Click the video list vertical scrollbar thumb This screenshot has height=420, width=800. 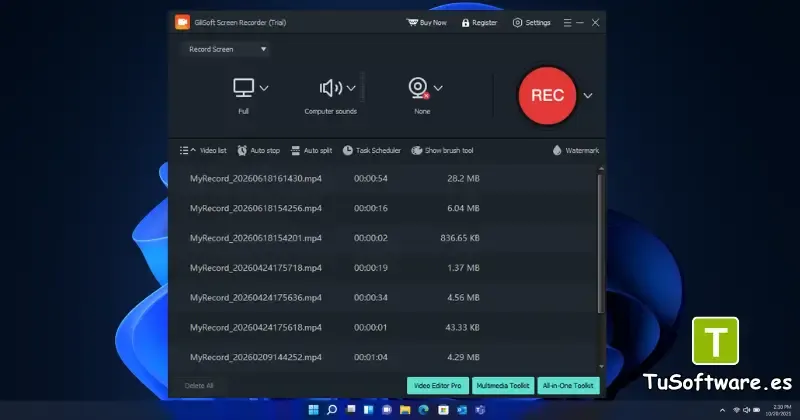pos(601,242)
